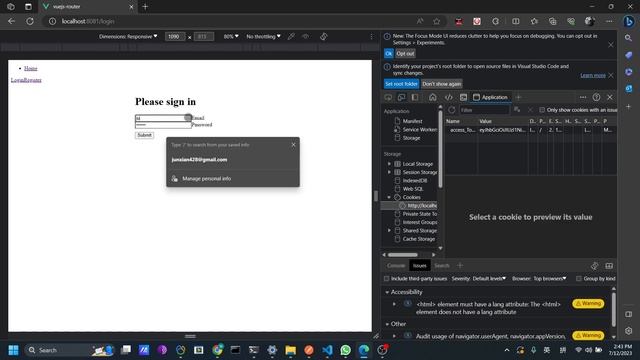Check Include third-party issues
640x360 pixels.
click(387, 278)
